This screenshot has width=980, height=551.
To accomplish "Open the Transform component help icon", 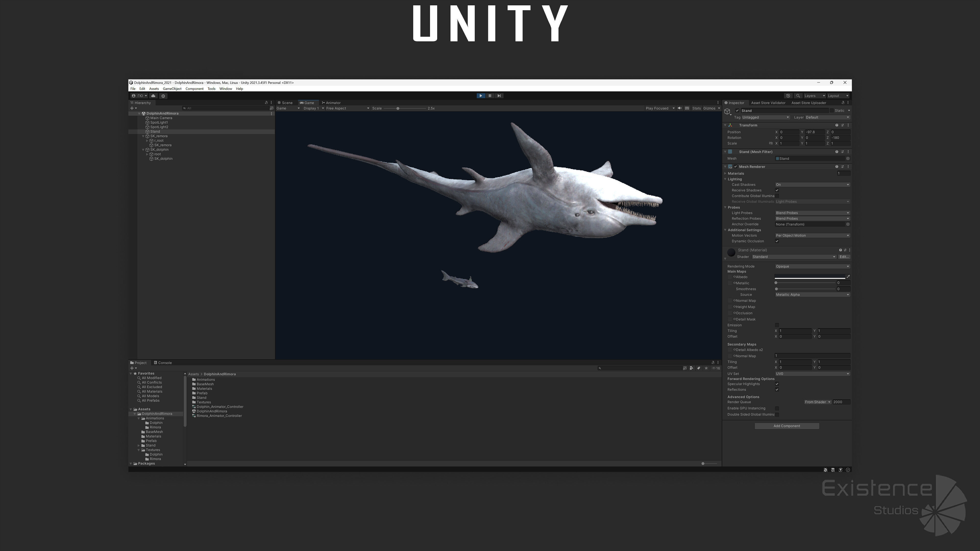I will click(837, 125).
